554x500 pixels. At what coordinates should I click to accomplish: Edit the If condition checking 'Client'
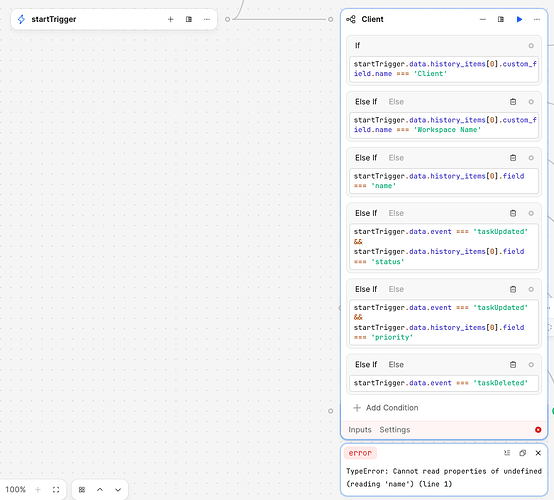tap(444, 69)
